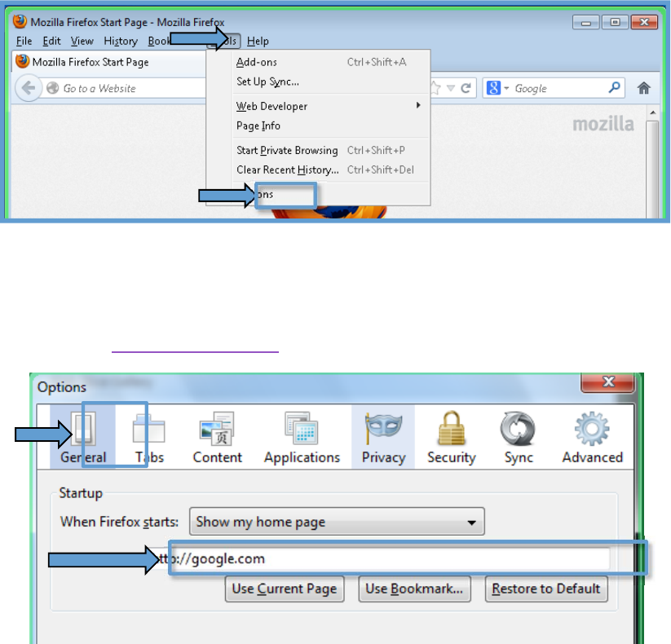Viewport: 671px width, 644px height.
Task: Open the File menu
Action: [x=24, y=41]
